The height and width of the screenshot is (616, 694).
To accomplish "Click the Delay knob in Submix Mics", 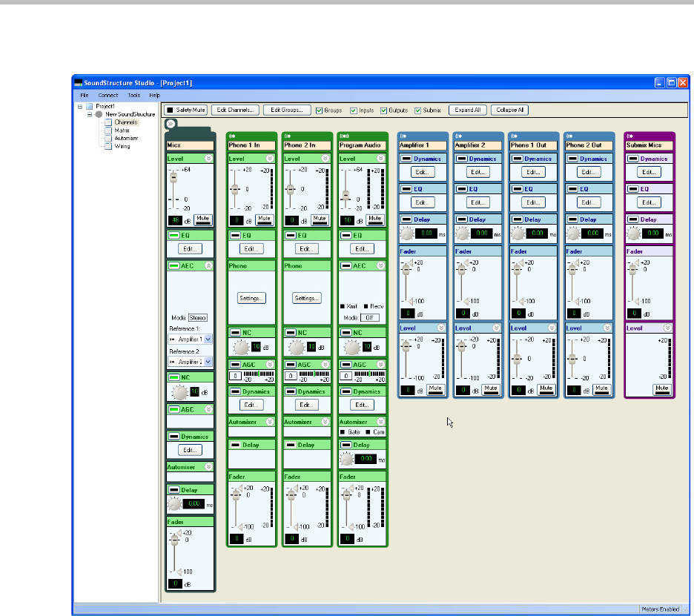I will click(x=633, y=233).
